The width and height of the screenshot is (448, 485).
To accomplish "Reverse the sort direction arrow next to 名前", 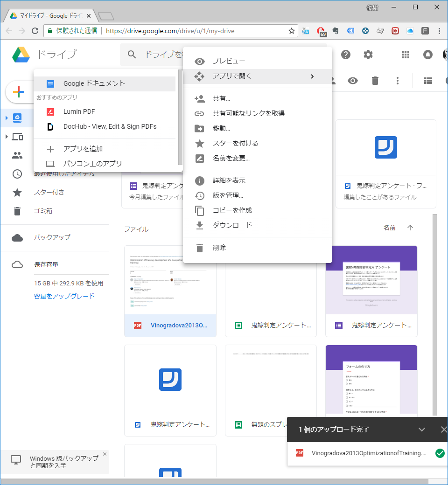I will point(410,228).
